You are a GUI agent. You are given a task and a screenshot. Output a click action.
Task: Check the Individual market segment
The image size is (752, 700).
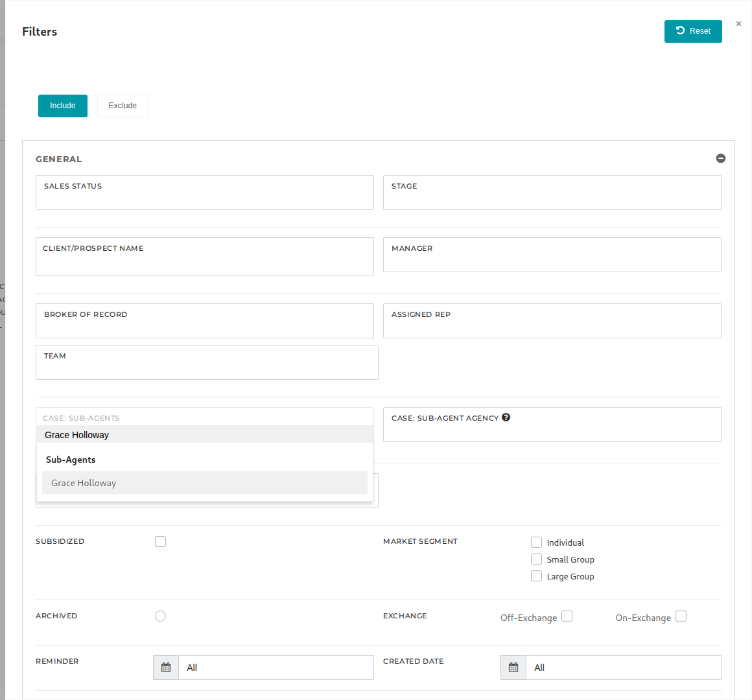pyautogui.click(x=536, y=542)
